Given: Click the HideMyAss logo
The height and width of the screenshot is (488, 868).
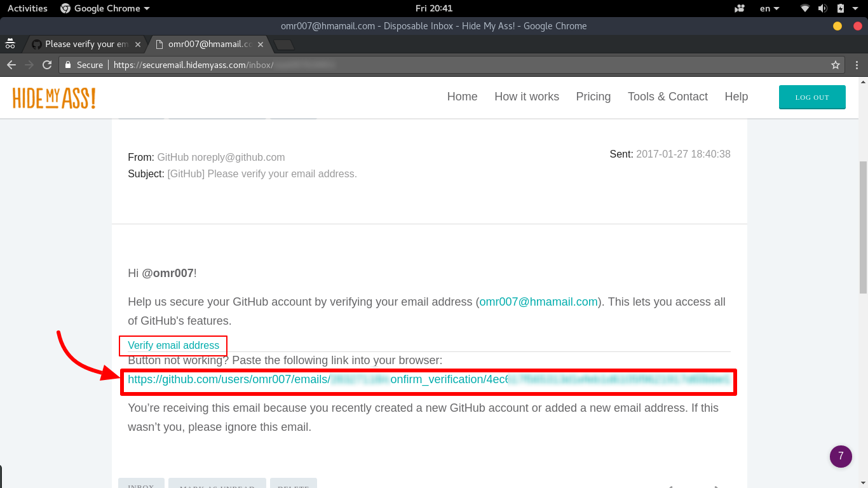Looking at the screenshot, I should 54,98.
